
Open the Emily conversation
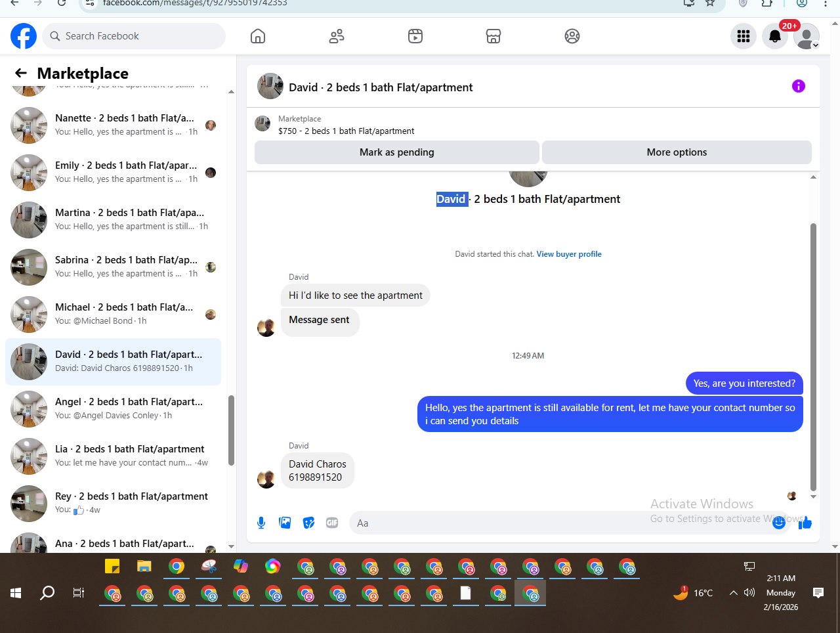click(113, 173)
